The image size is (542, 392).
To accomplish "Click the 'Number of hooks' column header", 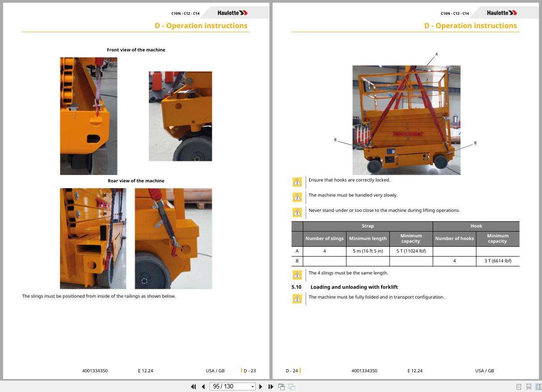I will [454, 238].
